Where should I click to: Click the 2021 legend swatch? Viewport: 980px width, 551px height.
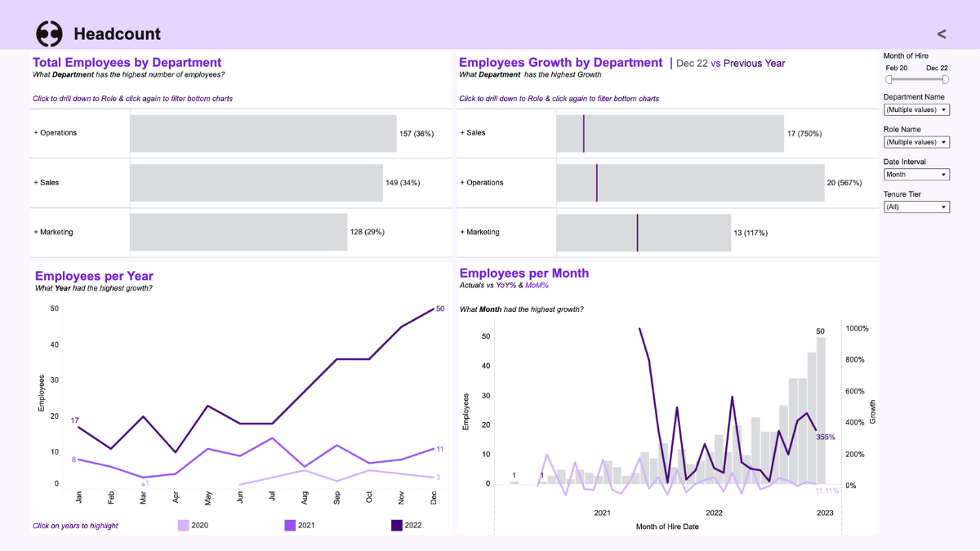pyautogui.click(x=290, y=526)
